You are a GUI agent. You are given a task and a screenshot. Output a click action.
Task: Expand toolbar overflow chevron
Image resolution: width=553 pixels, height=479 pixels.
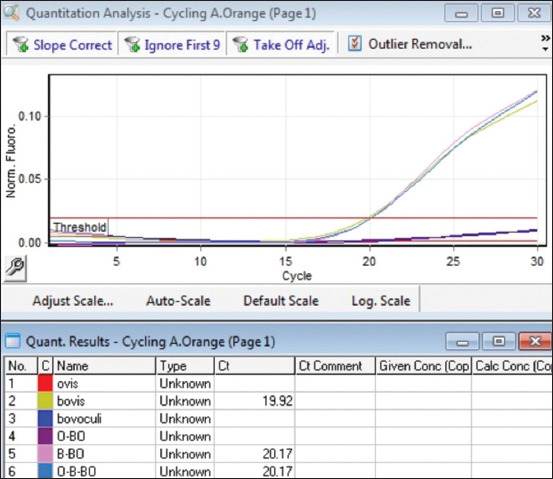pos(545,43)
